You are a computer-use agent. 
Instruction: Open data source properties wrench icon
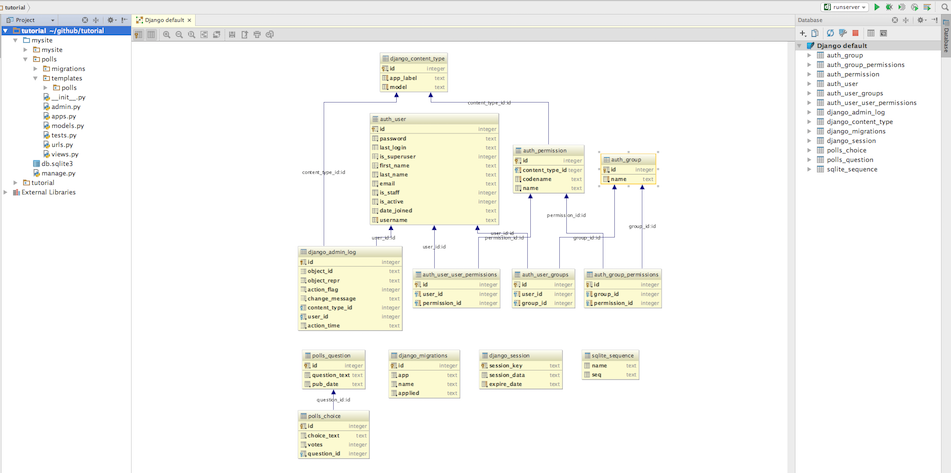pos(842,33)
